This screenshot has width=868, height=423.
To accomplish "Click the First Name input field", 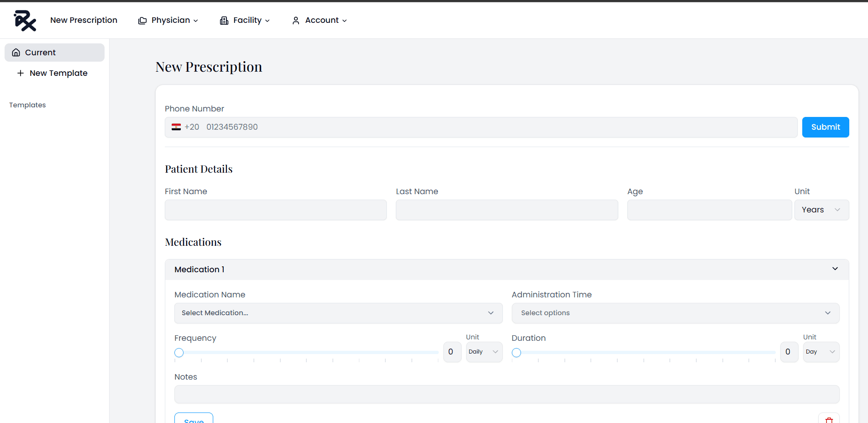I will [x=275, y=210].
